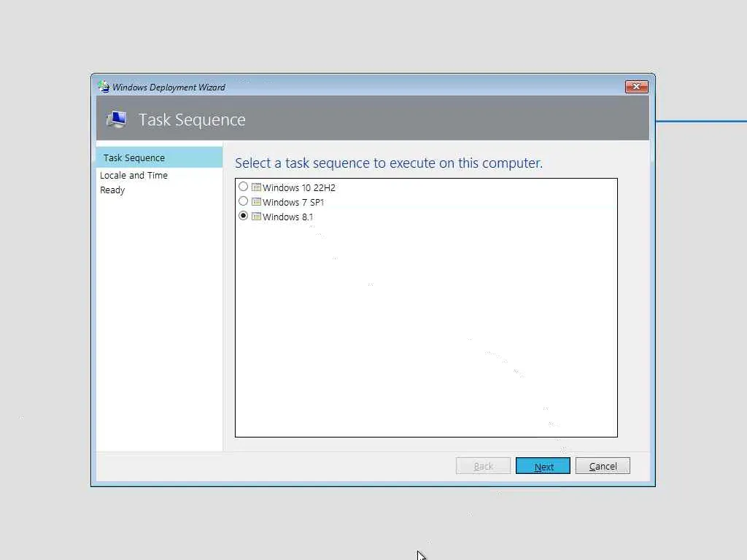Jump to the Ready step
This screenshot has height=560, width=747.
click(x=112, y=190)
